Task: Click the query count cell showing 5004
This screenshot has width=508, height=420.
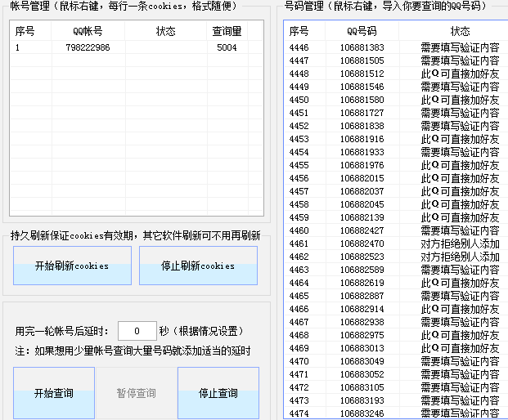Action: tap(227, 48)
